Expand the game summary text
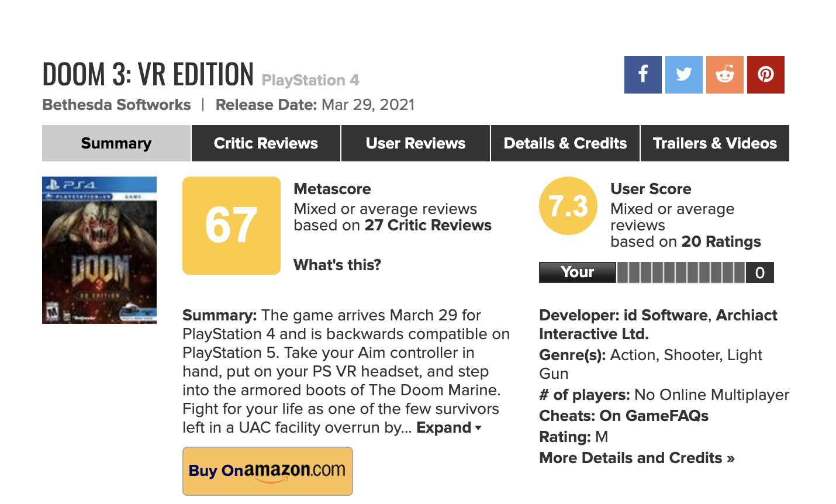836x504 pixels. [x=448, y=428]
